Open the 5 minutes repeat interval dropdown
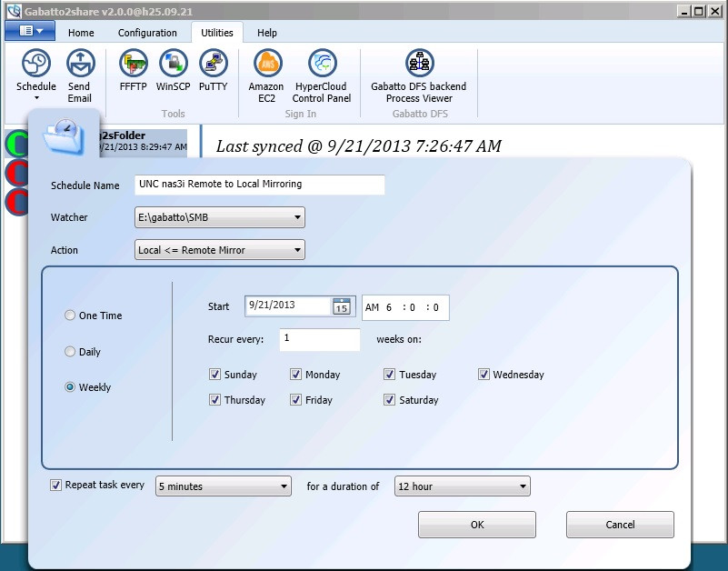Viewport: 728px width, 571px height. [224, 486]
